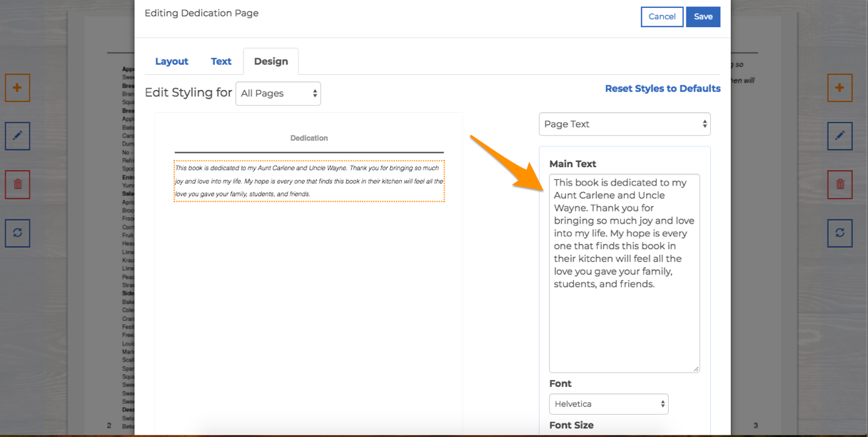
Task: Click the Editing Dedication Page title
Action: tap(202, 13)
